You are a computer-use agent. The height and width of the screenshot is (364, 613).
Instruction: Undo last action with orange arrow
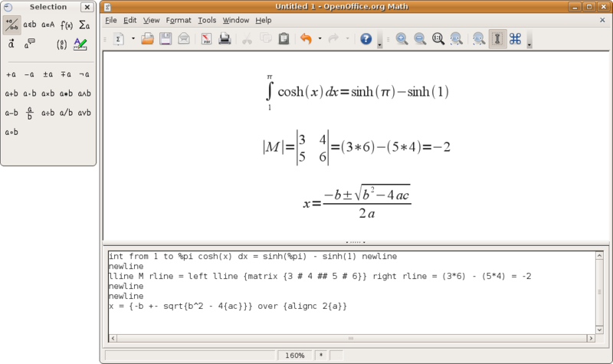[x=306, y=39]
